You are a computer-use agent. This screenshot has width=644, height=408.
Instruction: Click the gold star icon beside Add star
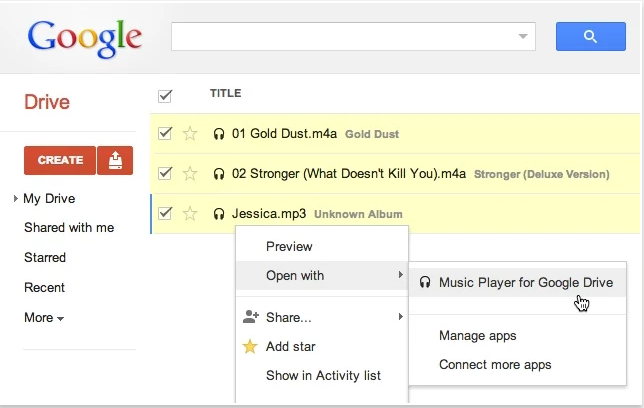pyautogui.click(x=250, y=346)
